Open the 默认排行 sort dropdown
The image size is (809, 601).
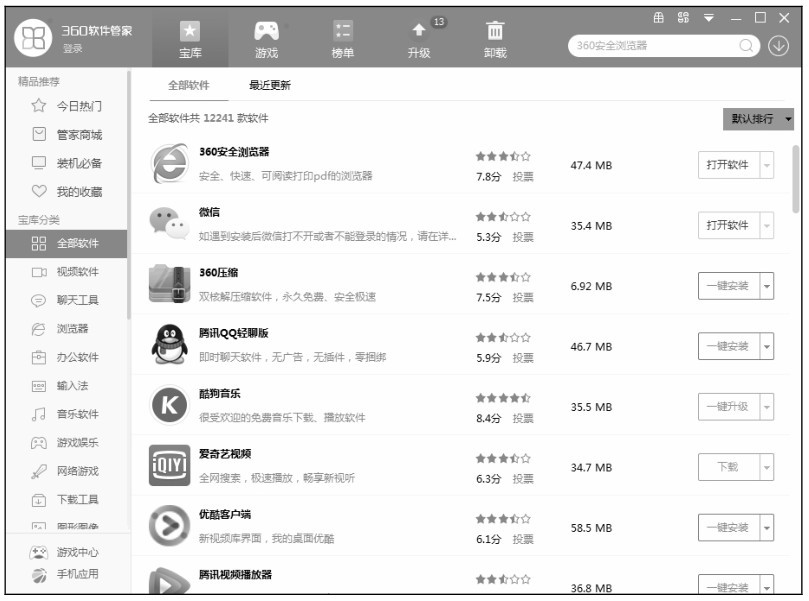pos(758,119)
